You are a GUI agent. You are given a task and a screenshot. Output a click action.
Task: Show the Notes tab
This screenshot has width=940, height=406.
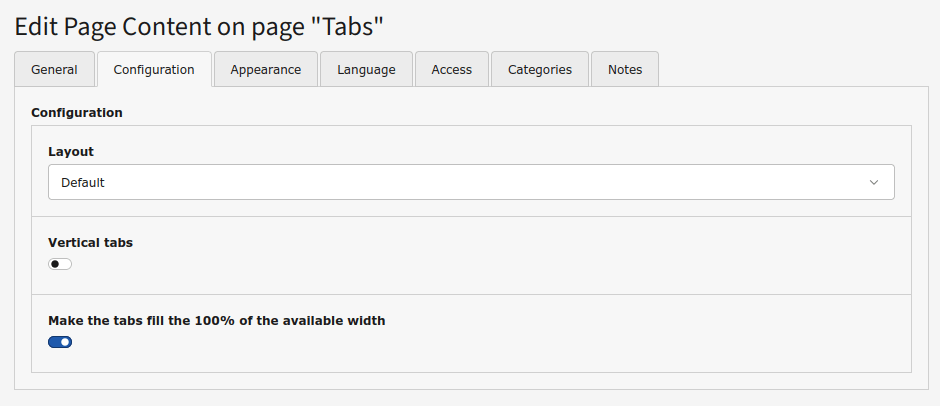[x=624, y=70]
